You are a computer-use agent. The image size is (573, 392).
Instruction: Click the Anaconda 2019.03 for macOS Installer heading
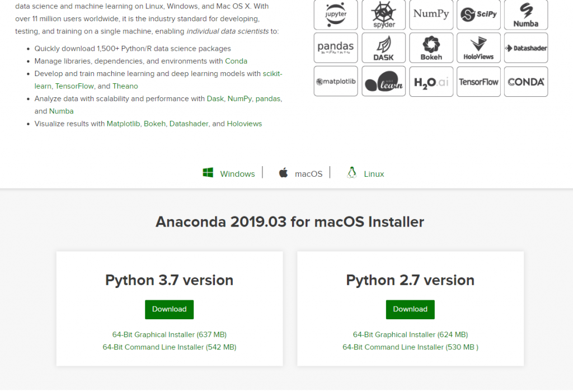pyautogui.click(x=290, y=222)
